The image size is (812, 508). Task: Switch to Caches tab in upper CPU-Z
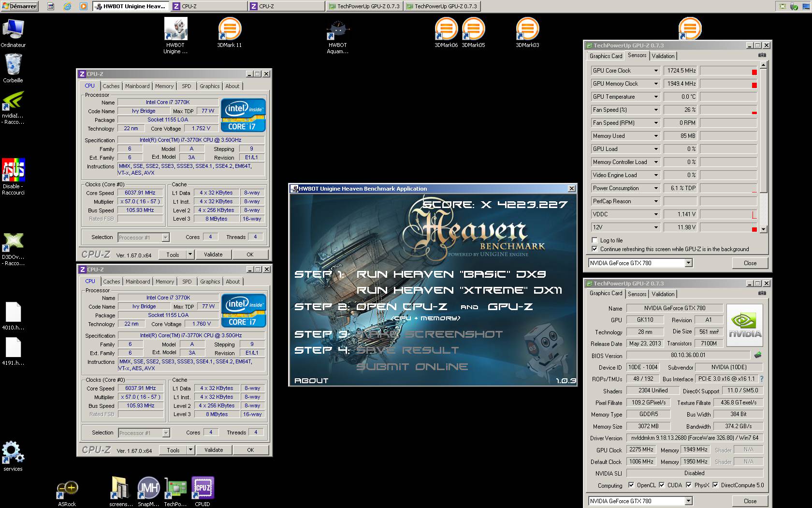click(111, 86)
